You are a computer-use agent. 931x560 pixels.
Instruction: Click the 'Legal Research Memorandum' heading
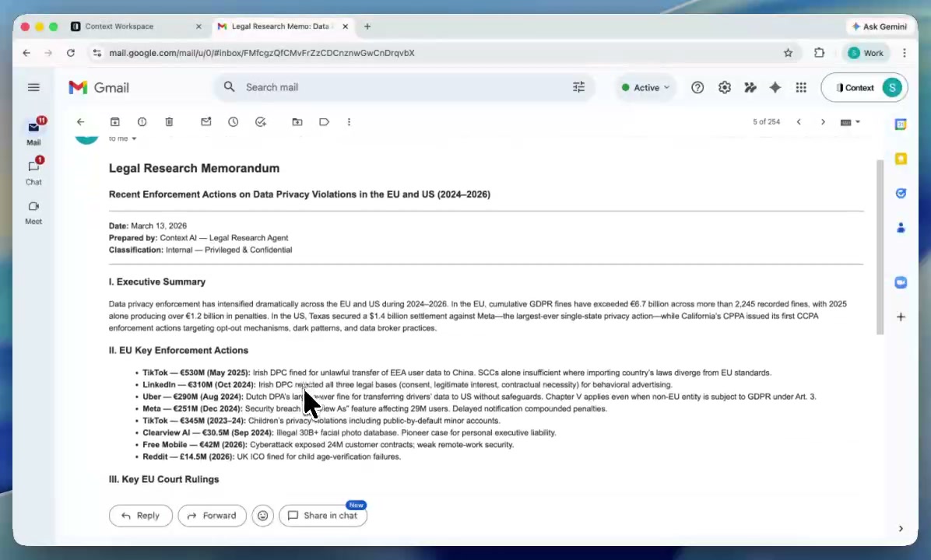pyautogui.click(x=194, y=169)
